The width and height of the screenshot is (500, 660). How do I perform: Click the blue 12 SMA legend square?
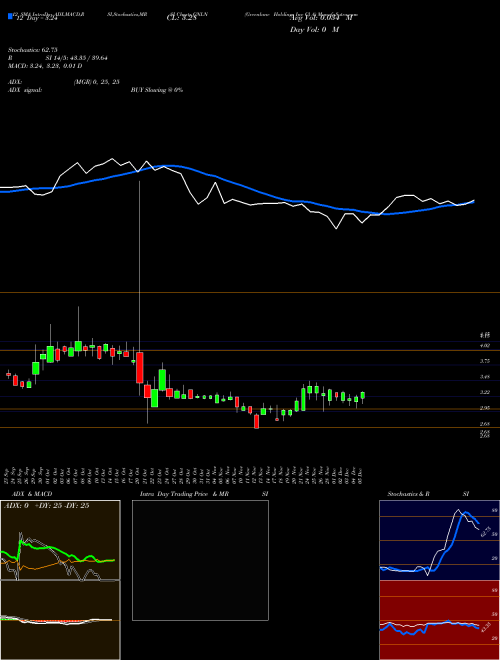tap(11, 16)
